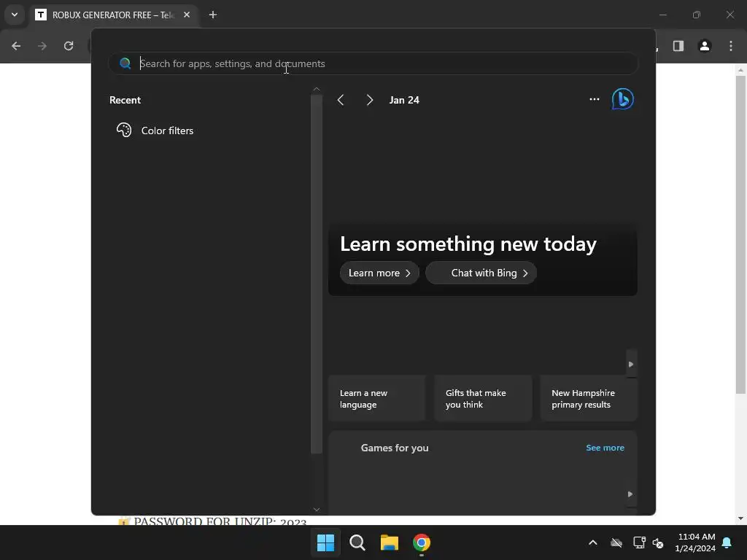Click the network display tray icon
This screenshot has width=747, height=560.
tap(639, 542)
